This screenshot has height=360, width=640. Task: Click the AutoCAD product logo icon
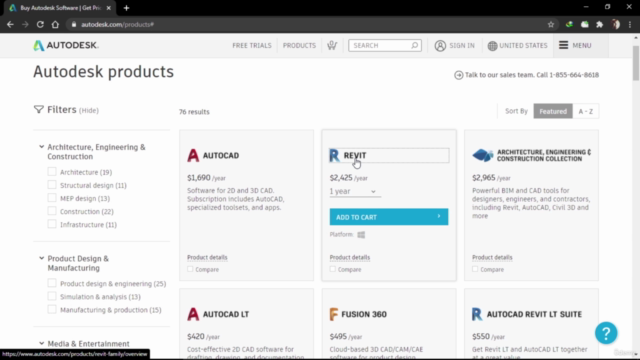(193, 156)
